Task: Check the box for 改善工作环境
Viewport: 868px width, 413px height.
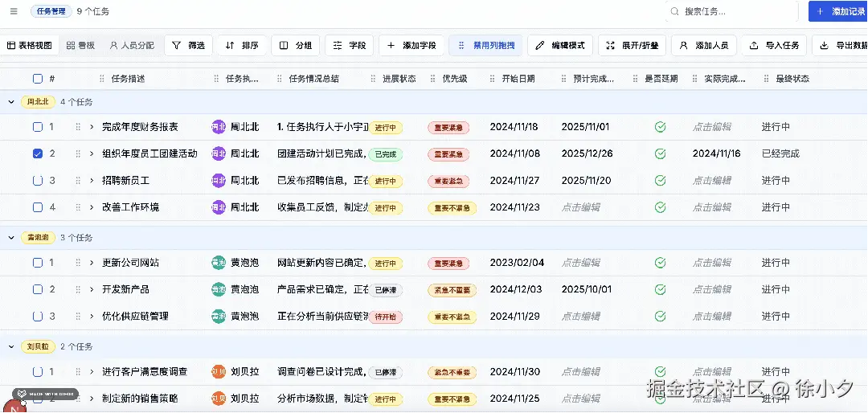Action: [x=38, y=207]
